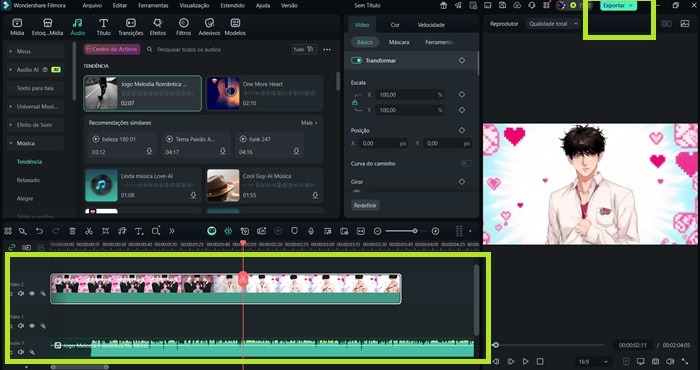Click the Redefinir button
This screenshot has height=370, width=700.
pos(365,205)
